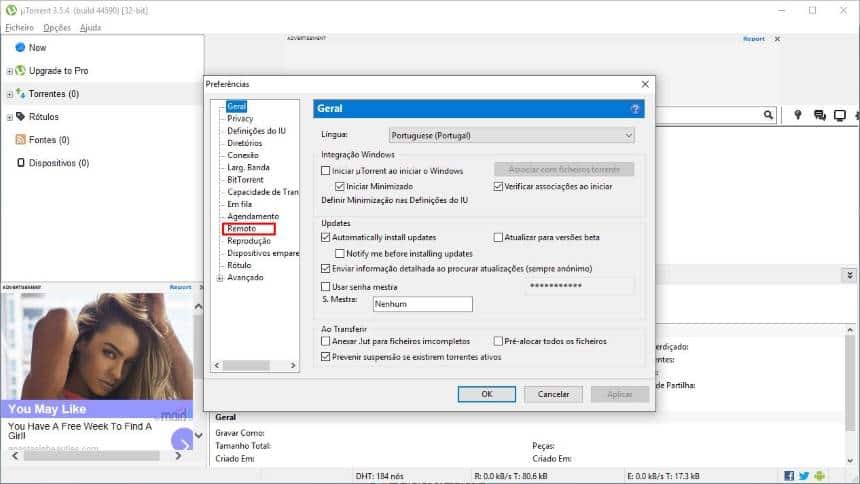Click the master password field
This screenshot has width=860, height=484.
[579, 286]
